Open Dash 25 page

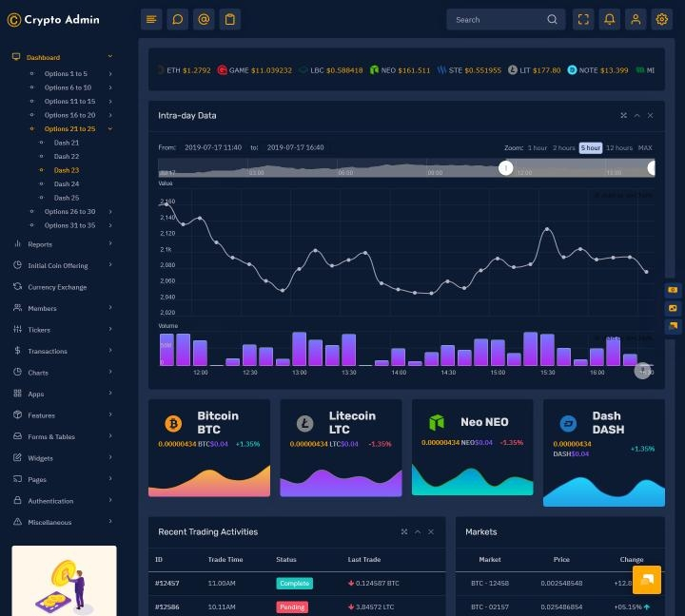tap(67, 198)
